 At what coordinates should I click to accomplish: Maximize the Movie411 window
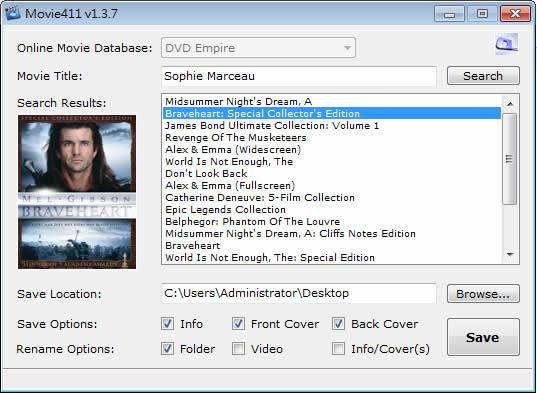482,14
